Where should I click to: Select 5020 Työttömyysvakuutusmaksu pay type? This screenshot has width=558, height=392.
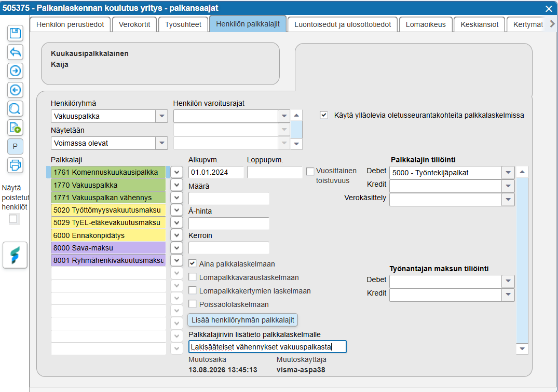click(x=108, y=210)
